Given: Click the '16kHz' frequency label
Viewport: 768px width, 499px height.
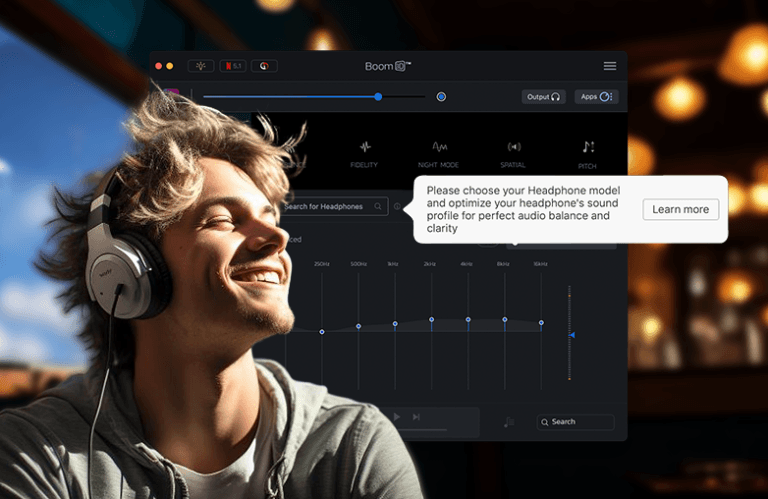Looking at the screenshot, I should pyautogui.click(x=540, y=264).
